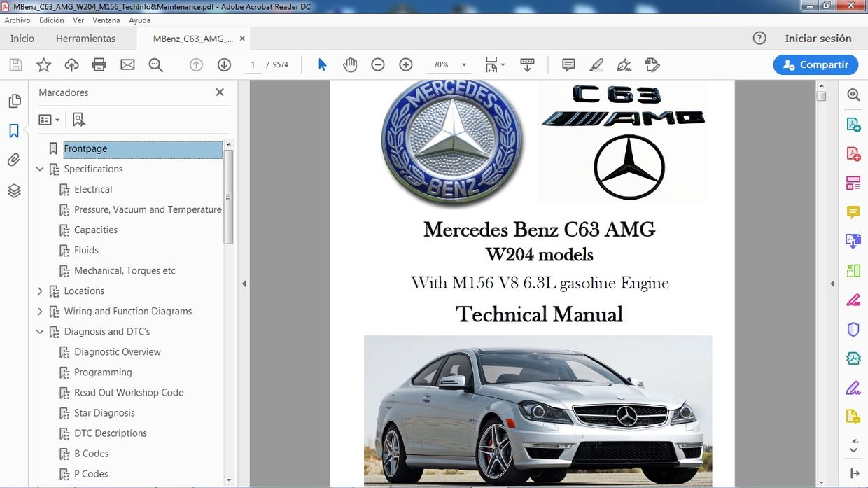This screenshot has height=488, width=868.
Task: Activate the Highlight text tool
Action: point(596,64)
